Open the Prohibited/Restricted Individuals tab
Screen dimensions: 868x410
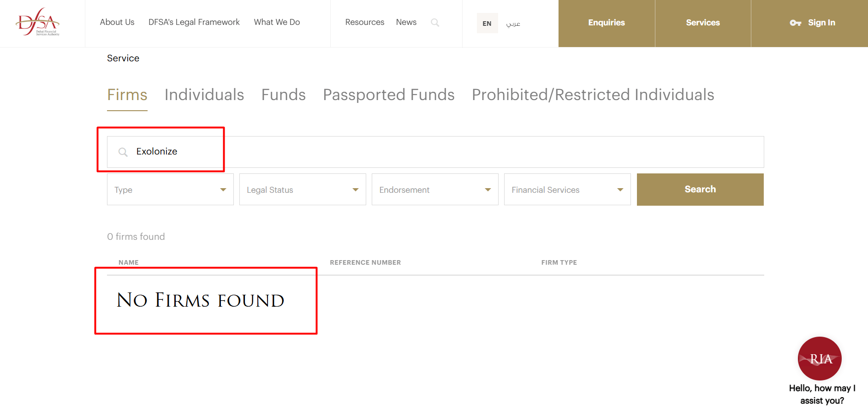click(593, 95)
